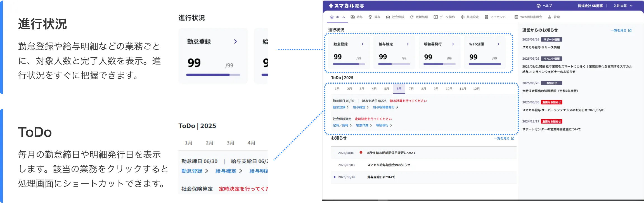Select the 賞与 trophy icon
This screenshot has width=644, height=203.
(x=370, y=17)
